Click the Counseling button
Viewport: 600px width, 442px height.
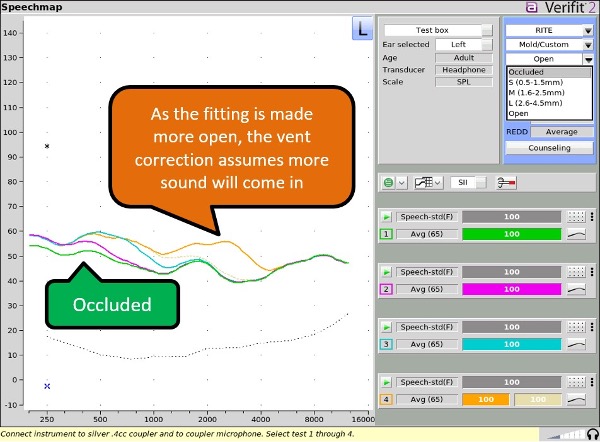click(549, 148)
